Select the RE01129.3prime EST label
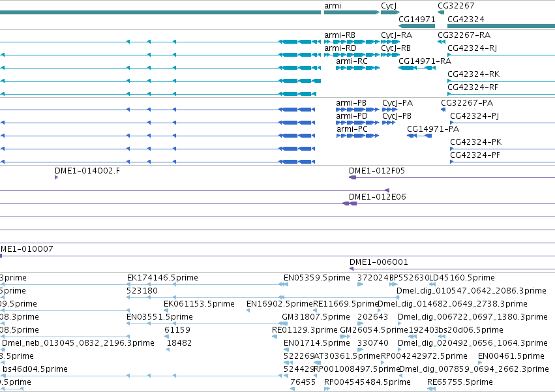Image resolution: width=555 pixels, height=392 pixels. (x=305, y=330)
